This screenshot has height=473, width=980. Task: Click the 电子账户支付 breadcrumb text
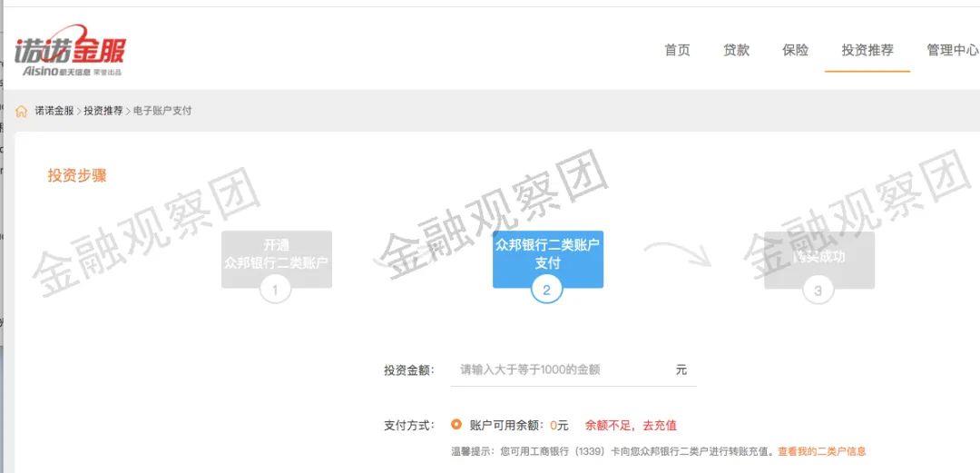coord(162,111)
